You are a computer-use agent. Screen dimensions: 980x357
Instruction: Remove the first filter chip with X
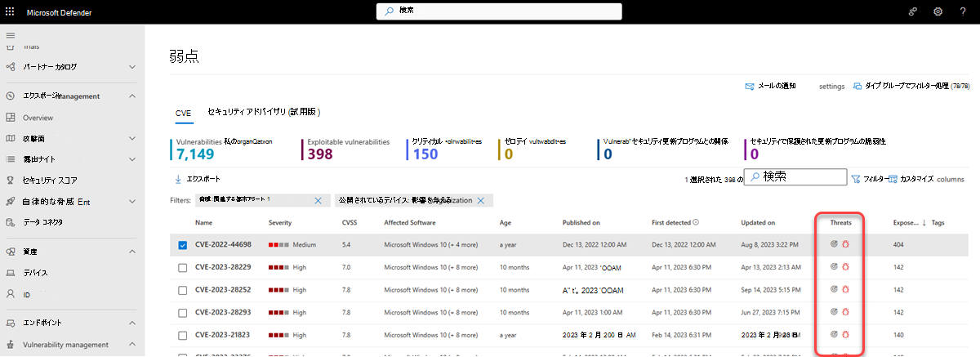318,200
